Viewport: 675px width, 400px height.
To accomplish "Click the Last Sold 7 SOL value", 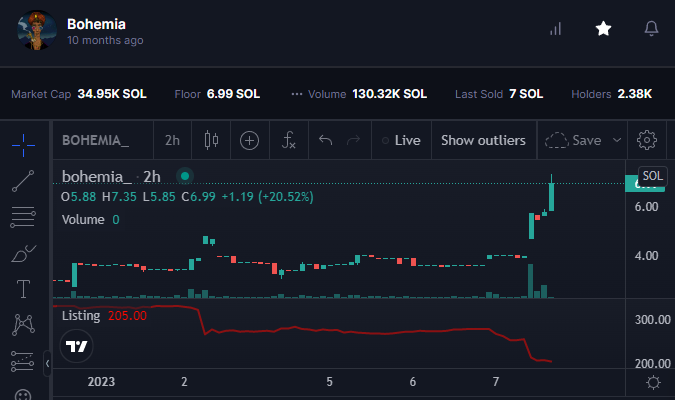I will coord(526,94).
